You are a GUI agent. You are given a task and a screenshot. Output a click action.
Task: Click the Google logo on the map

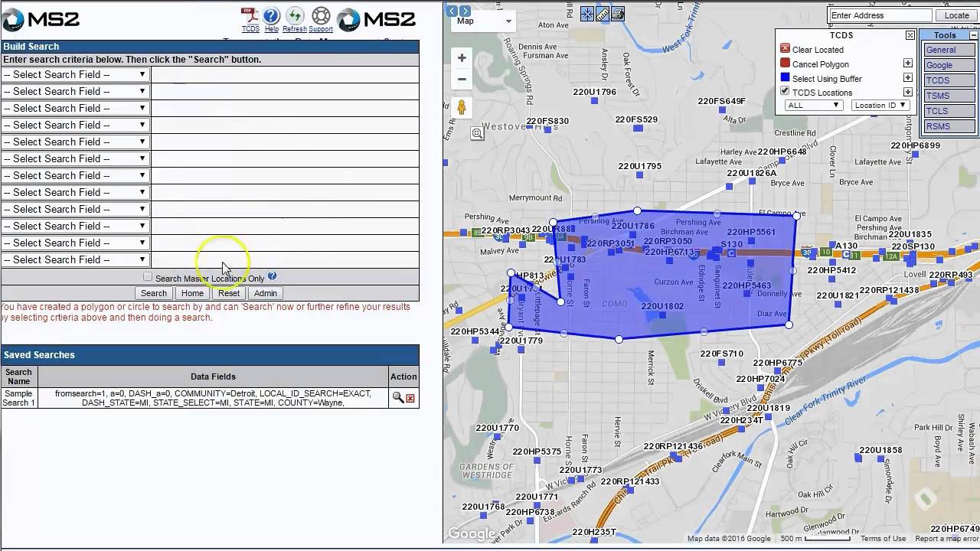(x=472, y=533)
